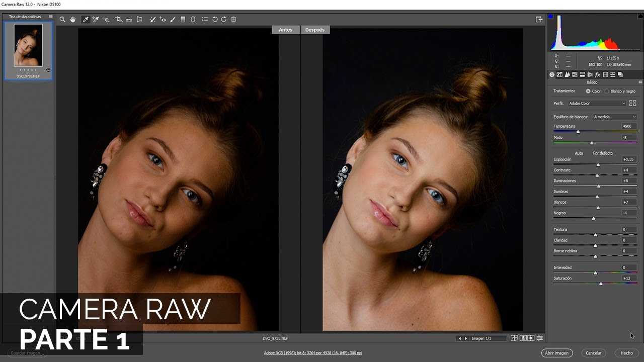Viewport: 644px width, 362px height.
Task: Adjust the Temperatura slider handle
Action: [x=578, y=132]
